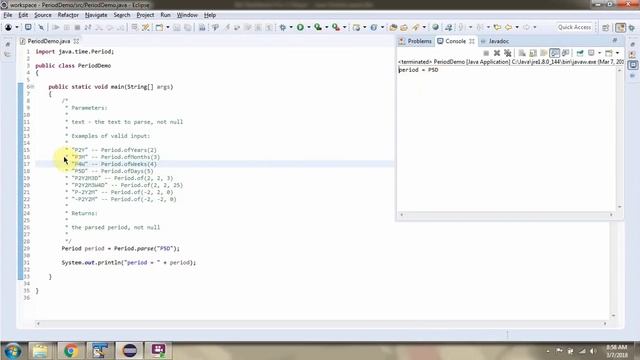Open File Explorer from the taskbar
The image size is (640, 360).
tap(40, 351)
